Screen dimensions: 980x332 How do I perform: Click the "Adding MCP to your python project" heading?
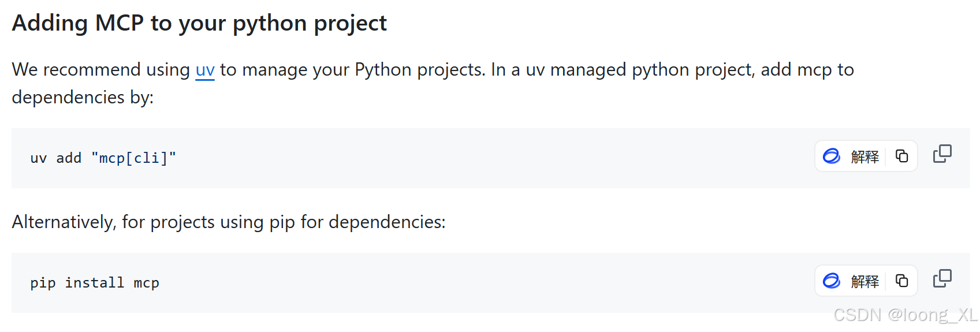pos(199,23)
